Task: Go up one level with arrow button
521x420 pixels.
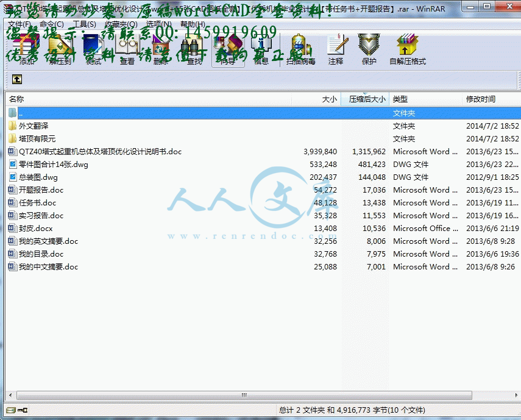Action: pyautogui.click(x=17, y=79)
